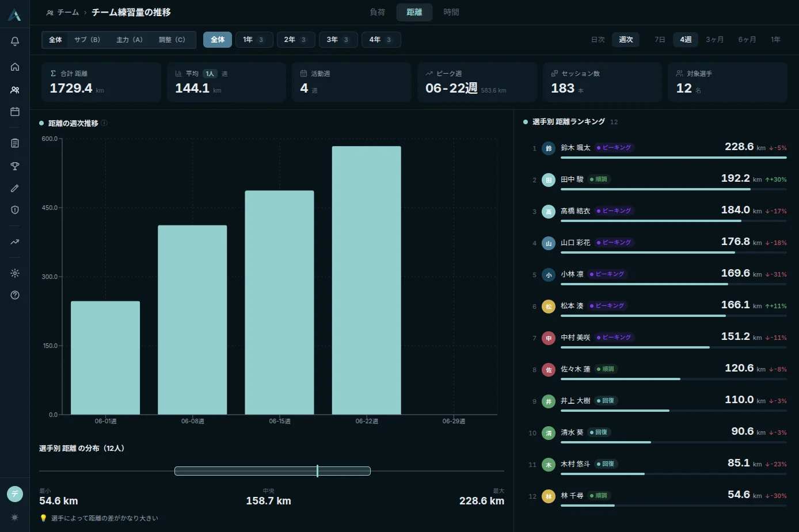This screenshot has height=532, width=799.
Task: Go to home icon in sidebar
Action: 15,67
